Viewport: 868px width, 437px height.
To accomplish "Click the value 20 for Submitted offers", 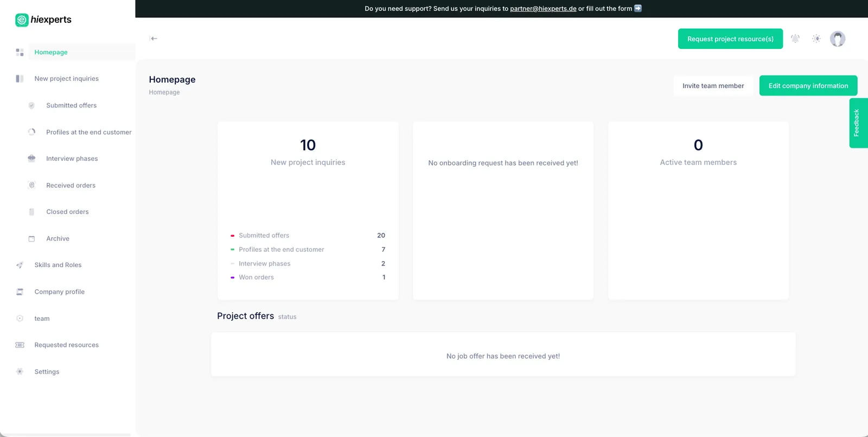I will [381, 236].
